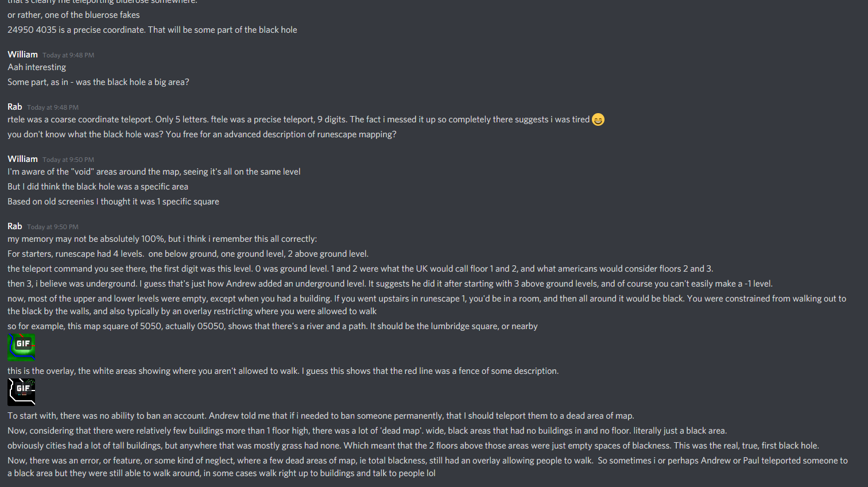The width and height of the screenshot is (868, 487).
Task: Open the black-and-white overlay GIF thumbnail
Action: pos(21,392)
